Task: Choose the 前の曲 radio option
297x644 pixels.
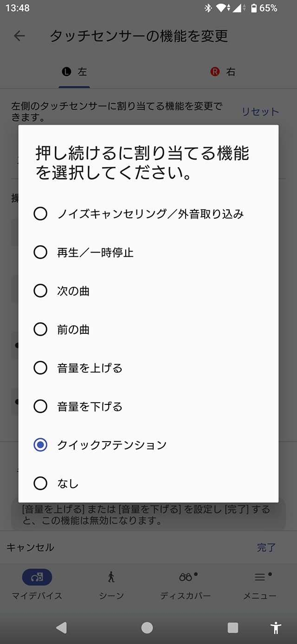Action: click(41, 330)
